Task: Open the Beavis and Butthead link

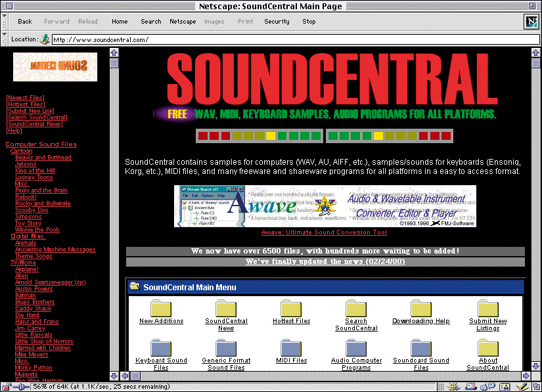Action: click(x=43, y=158)
